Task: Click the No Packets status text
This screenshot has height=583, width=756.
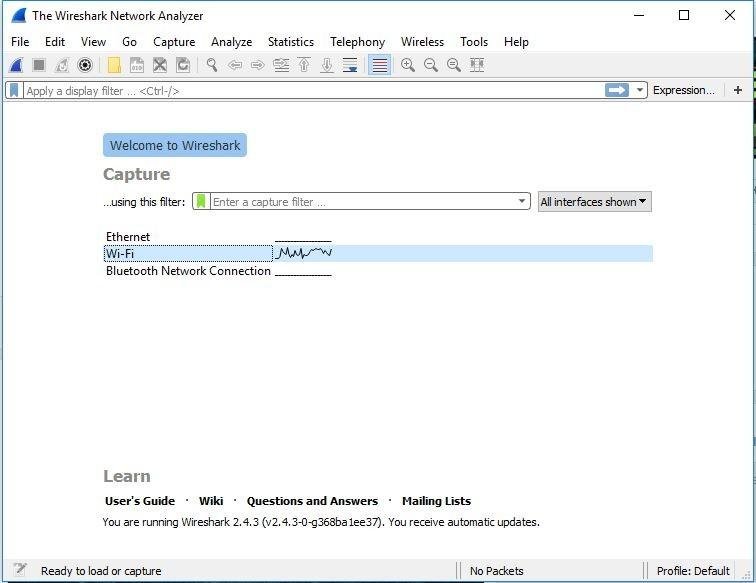Action: click(497, 571)
